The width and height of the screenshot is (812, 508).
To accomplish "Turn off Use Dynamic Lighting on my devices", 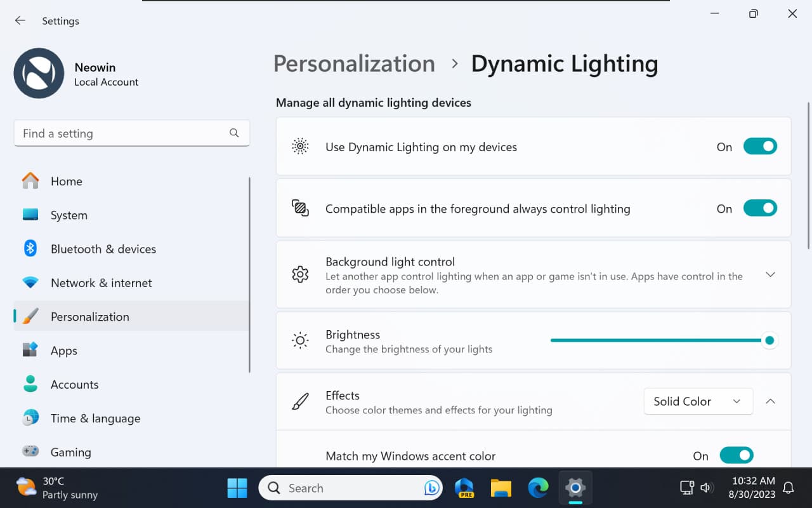I will (x=760, y=146).
